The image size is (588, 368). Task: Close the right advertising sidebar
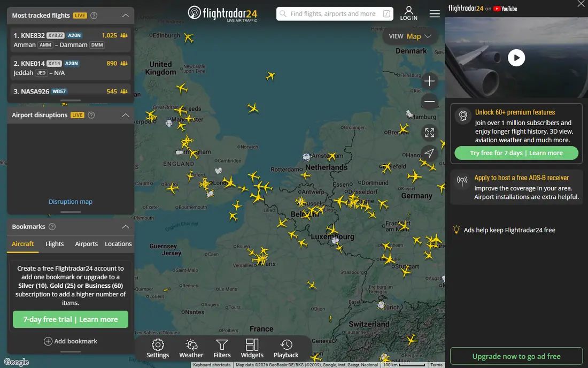pos(581,4)
